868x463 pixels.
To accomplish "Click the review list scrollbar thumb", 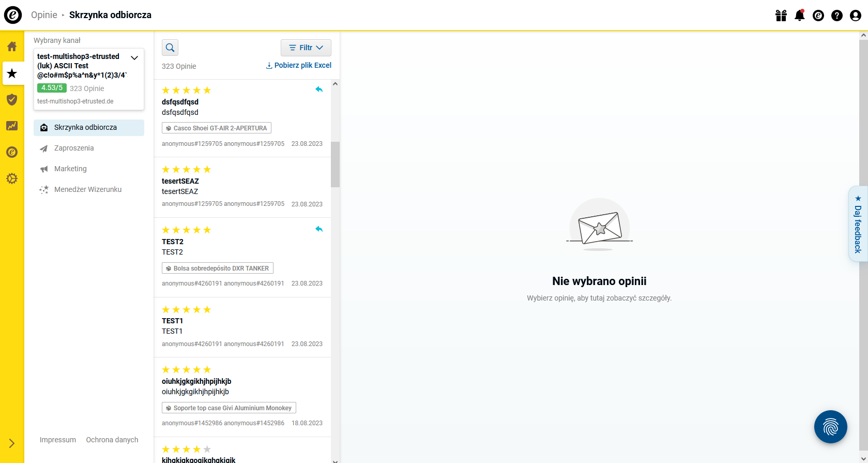I will coord(335,164).
